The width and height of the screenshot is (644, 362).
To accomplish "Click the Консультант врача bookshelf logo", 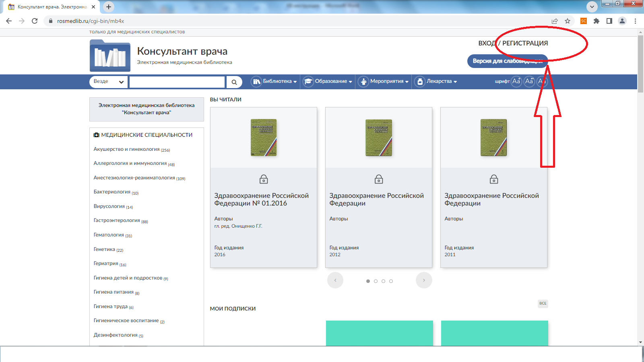I will 110,56.
